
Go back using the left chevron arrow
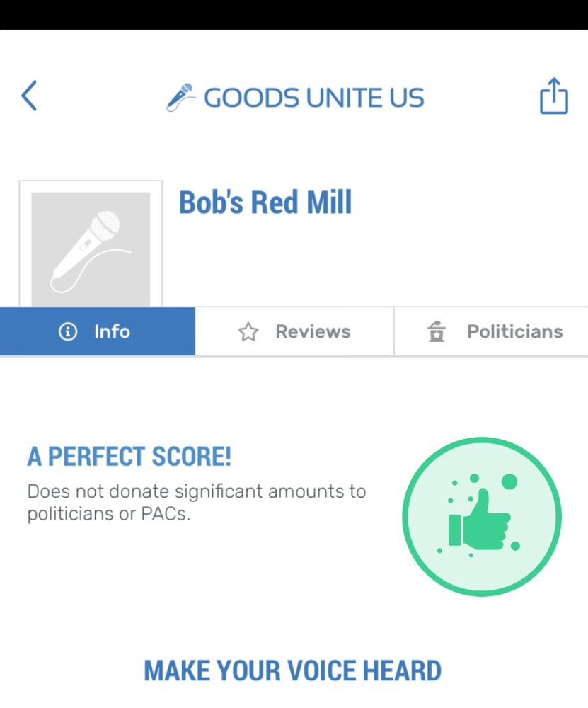coord(29,96)
